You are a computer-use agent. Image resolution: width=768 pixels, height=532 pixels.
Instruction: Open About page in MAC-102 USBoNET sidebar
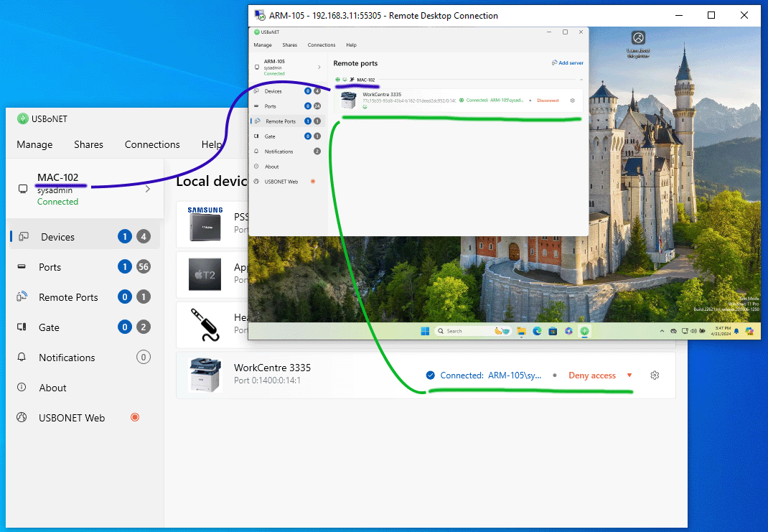[x=84, y=388]
